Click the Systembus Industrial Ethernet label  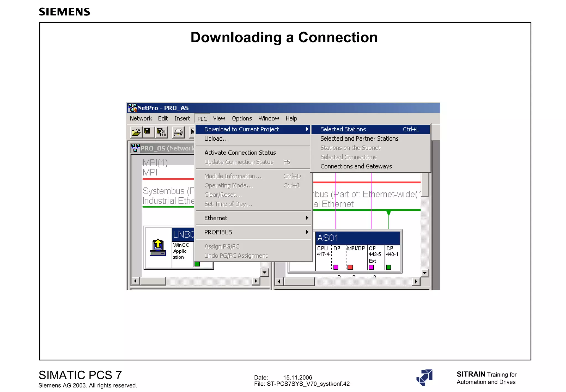pyautogui.click(x=168, y=196)
